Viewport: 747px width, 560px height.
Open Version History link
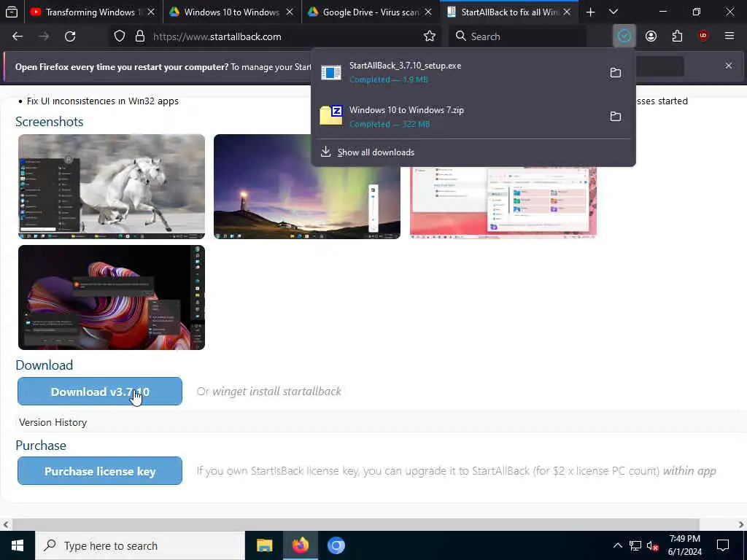click(x=53, y=422)
